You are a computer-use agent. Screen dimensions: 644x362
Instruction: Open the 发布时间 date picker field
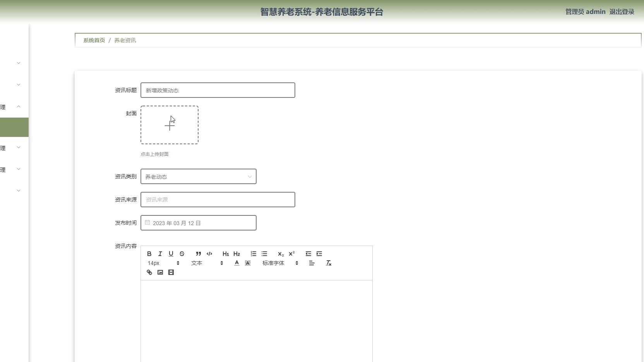(199, 223)
